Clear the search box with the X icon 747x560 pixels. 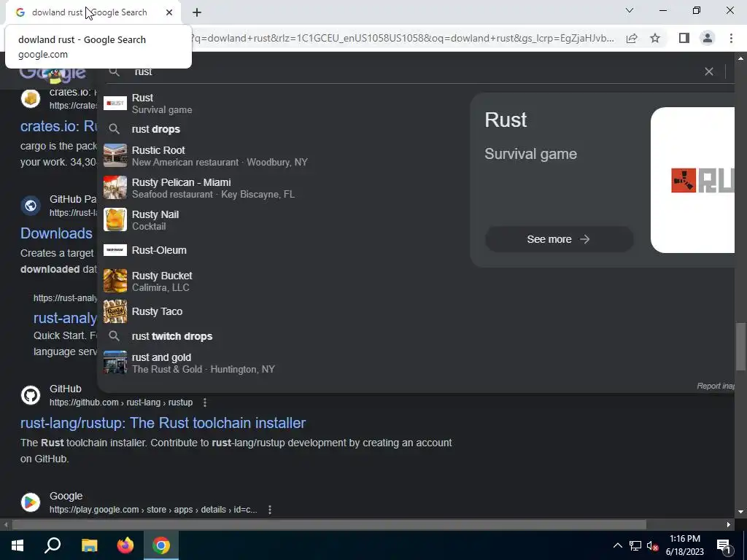tap(709, 71)
